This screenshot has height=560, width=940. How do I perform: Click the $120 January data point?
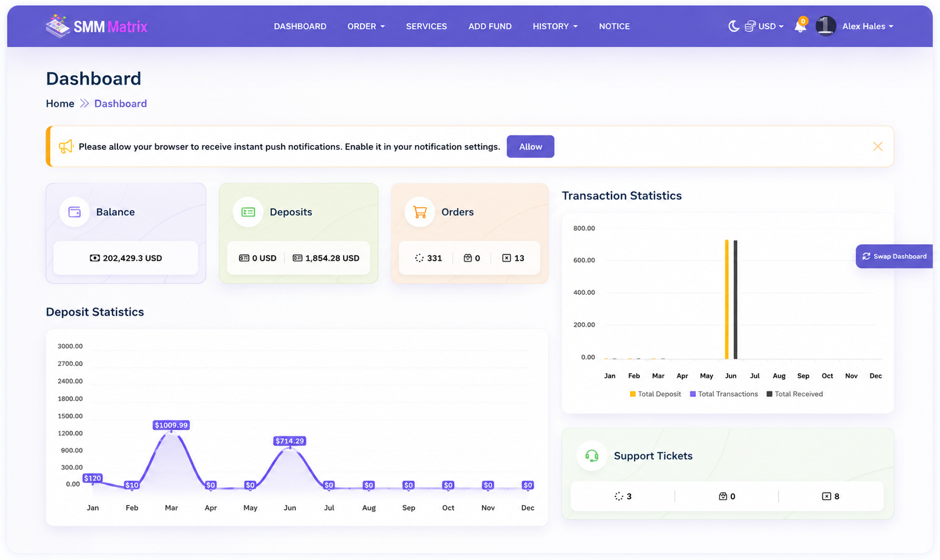(93, 478)
